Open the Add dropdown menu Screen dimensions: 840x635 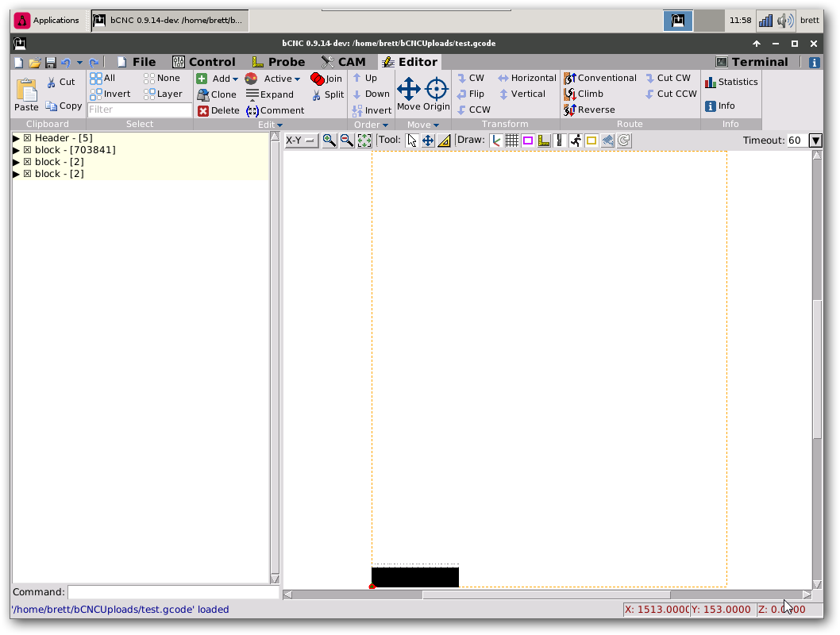[x=218, y=79]
